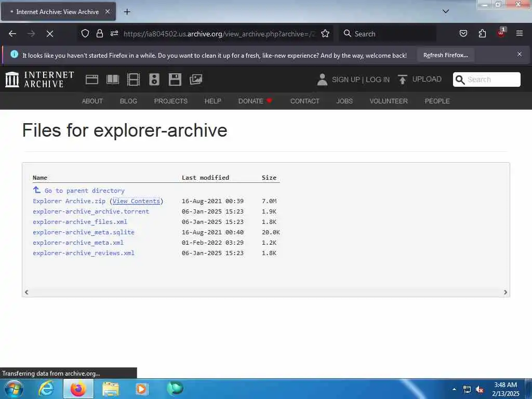Click the View Contents link
This screenshot has width=532, height=399.
(136, 201)
